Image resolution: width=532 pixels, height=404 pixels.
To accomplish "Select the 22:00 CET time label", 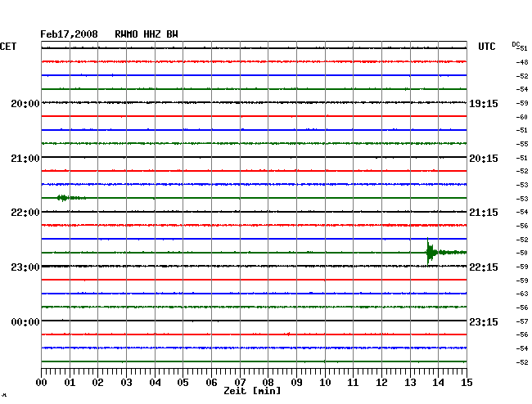I will coord(25,213).
